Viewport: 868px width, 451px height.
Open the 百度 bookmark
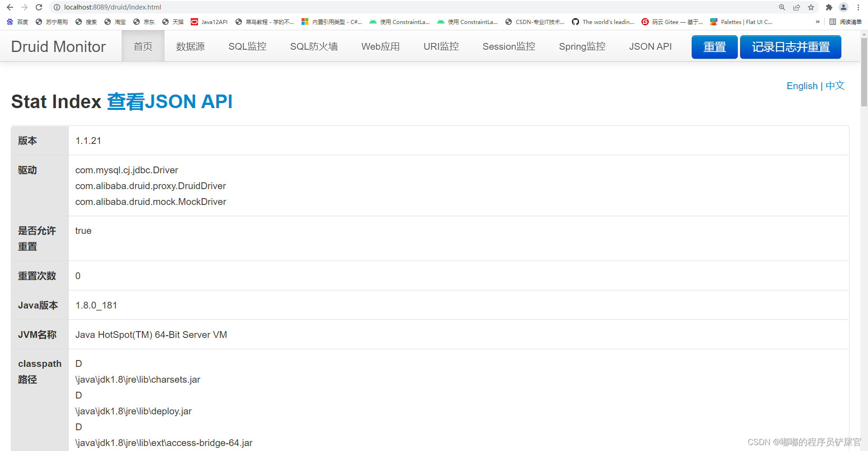(x=18, y=22)
